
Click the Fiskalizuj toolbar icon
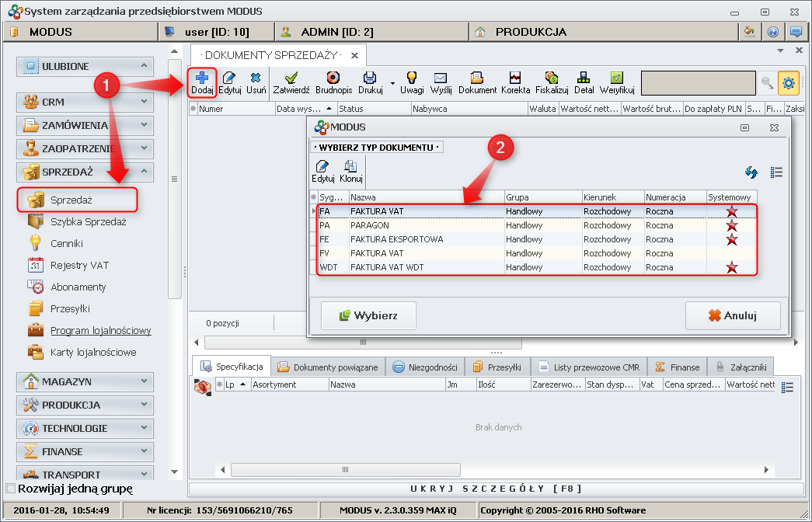tap(552, 78)
